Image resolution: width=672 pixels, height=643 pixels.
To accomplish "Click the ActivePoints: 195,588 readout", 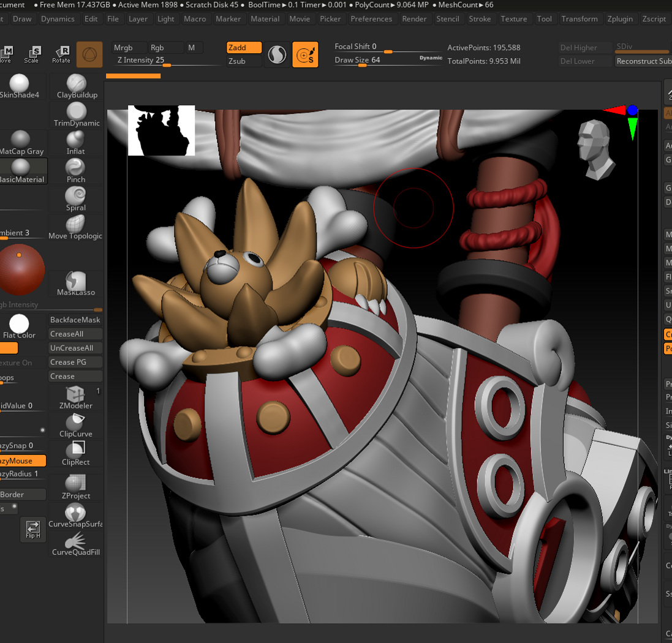I will (x=483, y=48).
